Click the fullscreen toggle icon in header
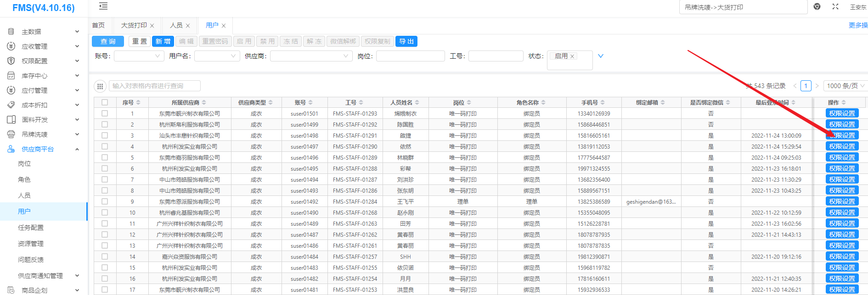 click(835, 7)
